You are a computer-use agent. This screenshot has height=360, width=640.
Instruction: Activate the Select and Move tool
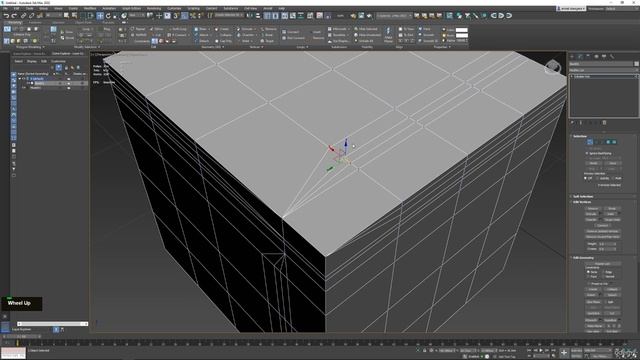click(x=100, y=16)
